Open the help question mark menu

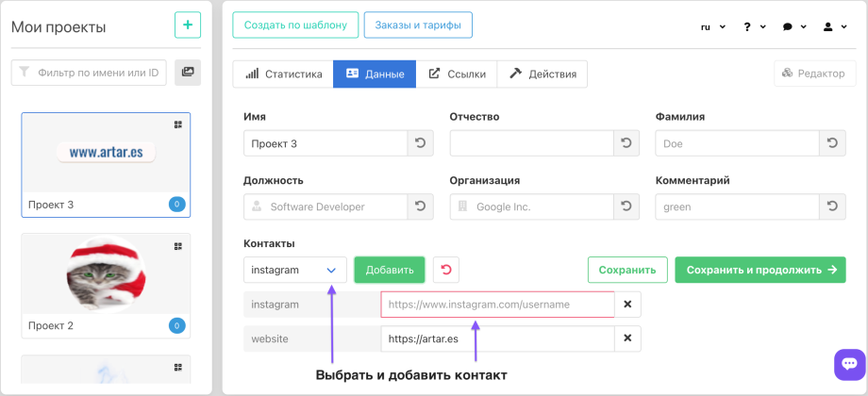(754, 27)
